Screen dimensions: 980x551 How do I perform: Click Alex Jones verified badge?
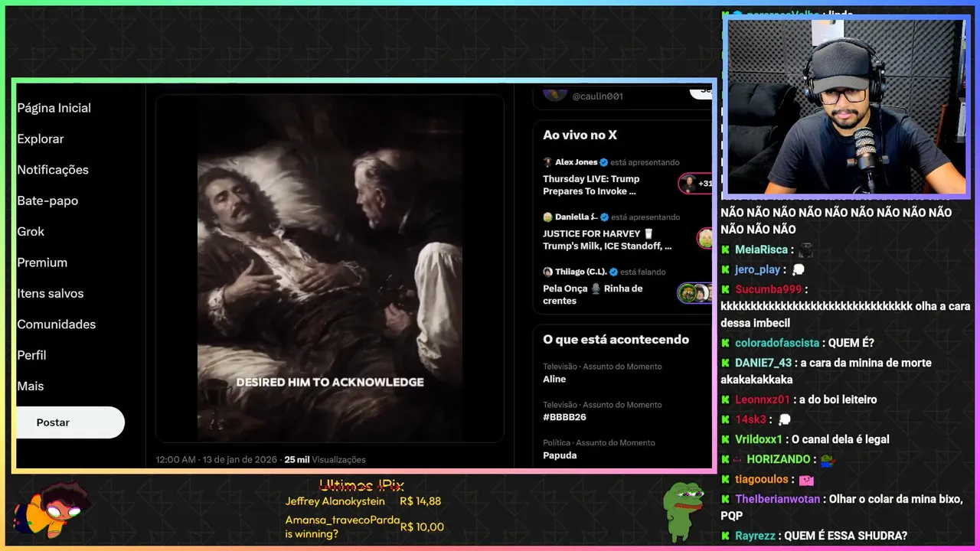pos(604,162)
